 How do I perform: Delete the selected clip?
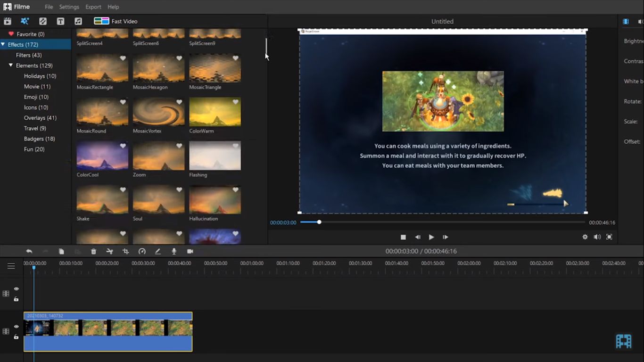click(x=93, y=252)
